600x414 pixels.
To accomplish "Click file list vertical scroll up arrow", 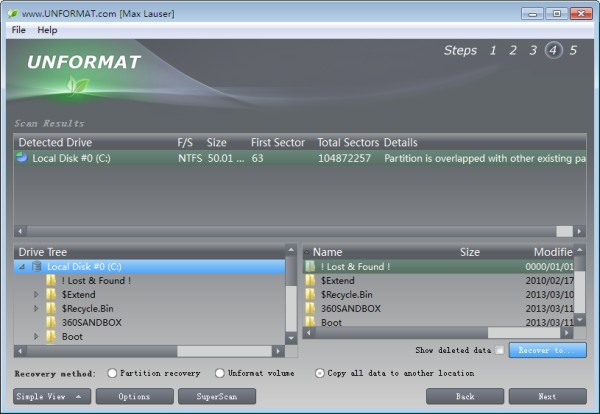I will [580, 250].
